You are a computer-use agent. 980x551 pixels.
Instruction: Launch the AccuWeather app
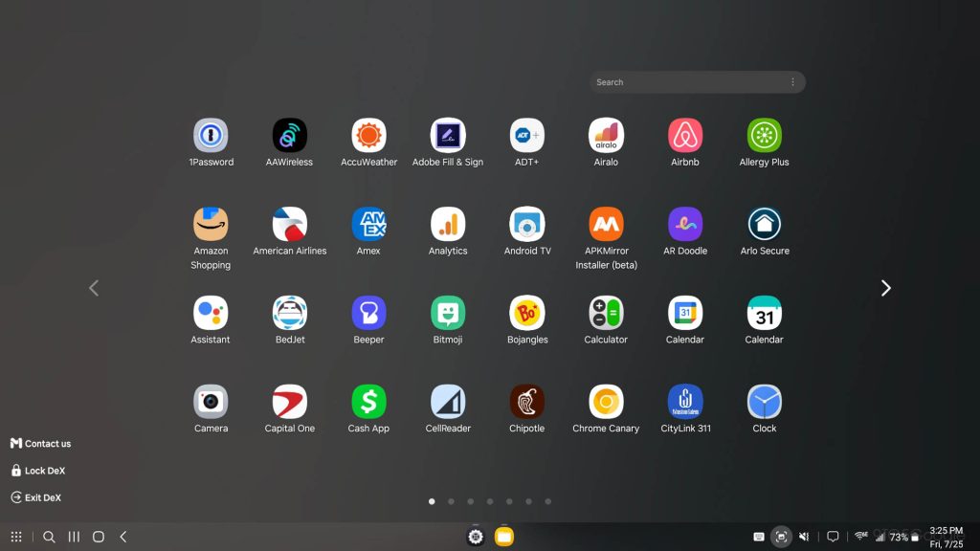tap(368, 136)
